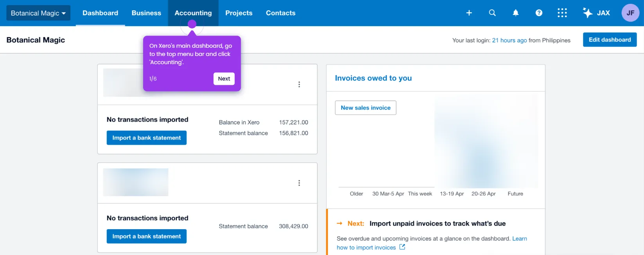This screenshot has width=644, height=255.
Task: Open the Botanical Magic organization dropdown
Action: 38,13
